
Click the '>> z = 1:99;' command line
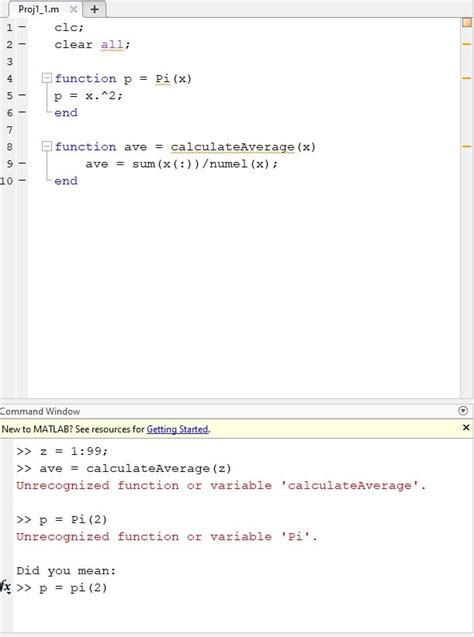[62, 451]
